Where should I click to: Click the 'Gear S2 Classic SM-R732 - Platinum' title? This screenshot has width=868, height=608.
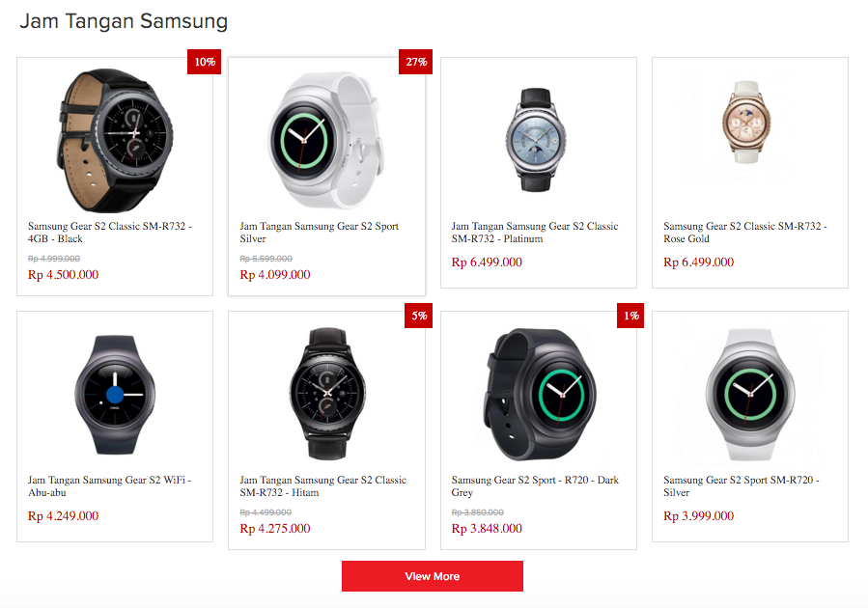coord(534,233)
